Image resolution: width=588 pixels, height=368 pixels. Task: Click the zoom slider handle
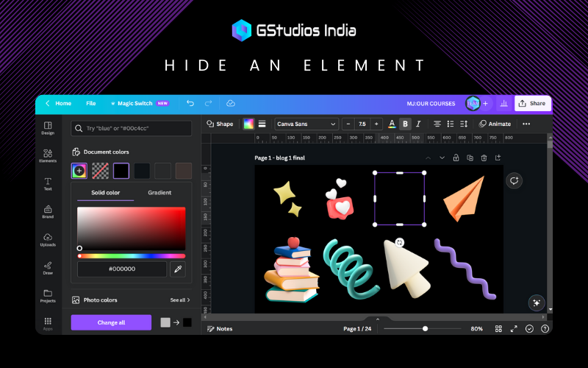(425, 328)
